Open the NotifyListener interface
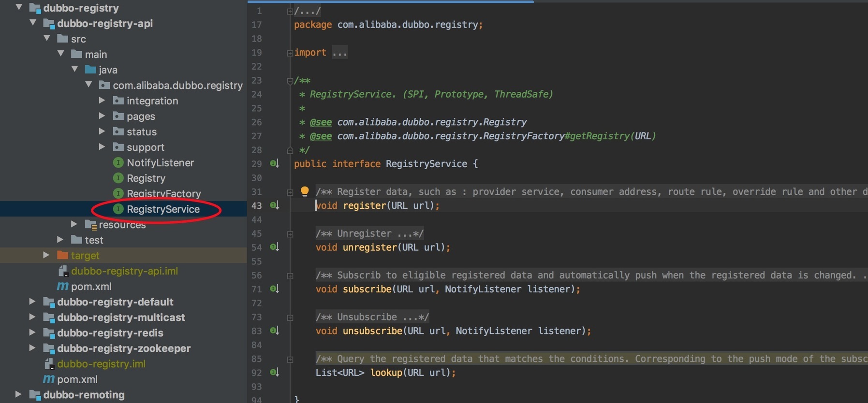This screenshot has width=868, height=403. [160, 163]
